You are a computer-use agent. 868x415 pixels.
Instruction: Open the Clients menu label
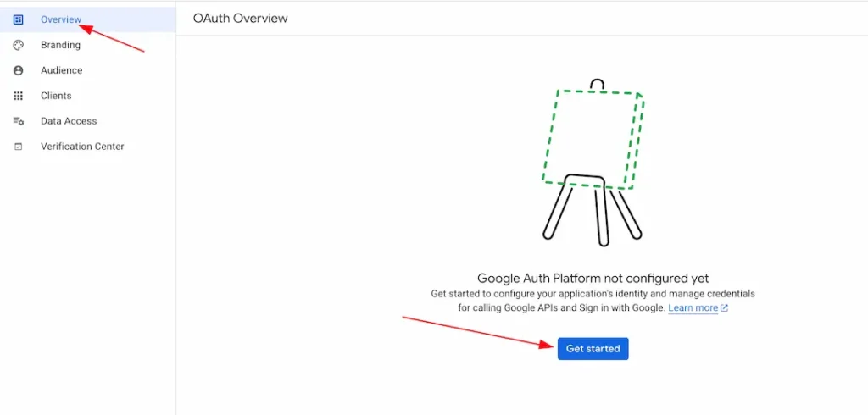pyautogui.click(x=56, y=96)
